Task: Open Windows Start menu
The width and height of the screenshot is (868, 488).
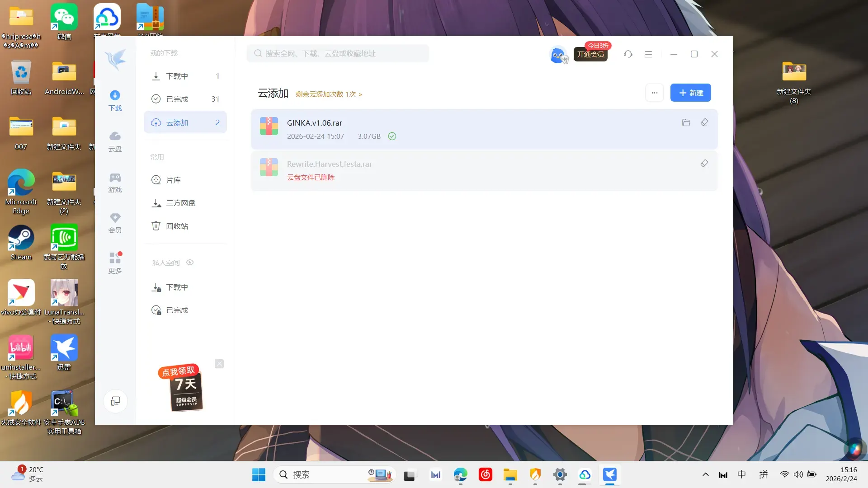Action: coord(259,474)
